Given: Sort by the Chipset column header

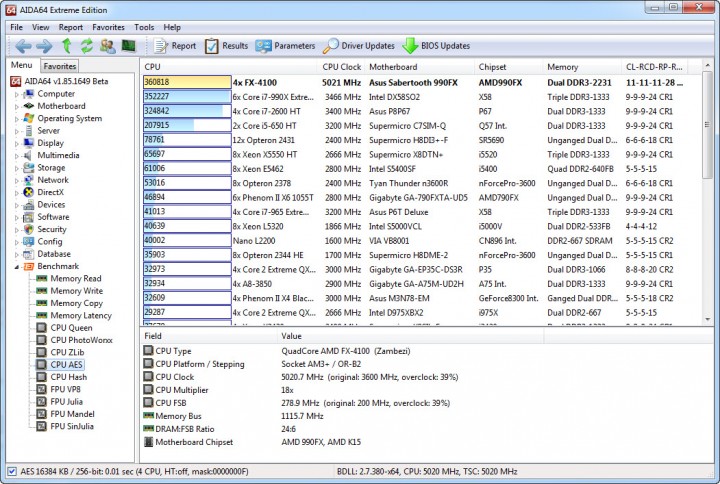Looking at the screenshot, I should click(x=509, y=67).
